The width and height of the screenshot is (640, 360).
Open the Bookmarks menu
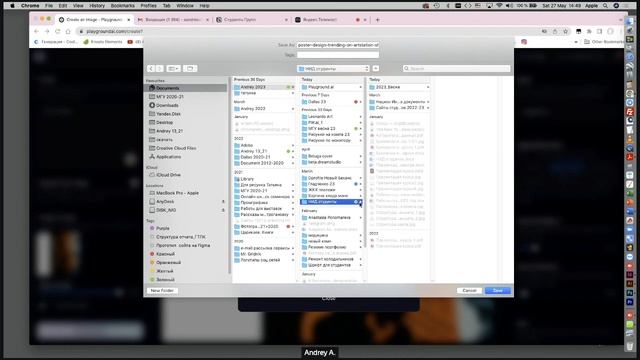[122, 6]
